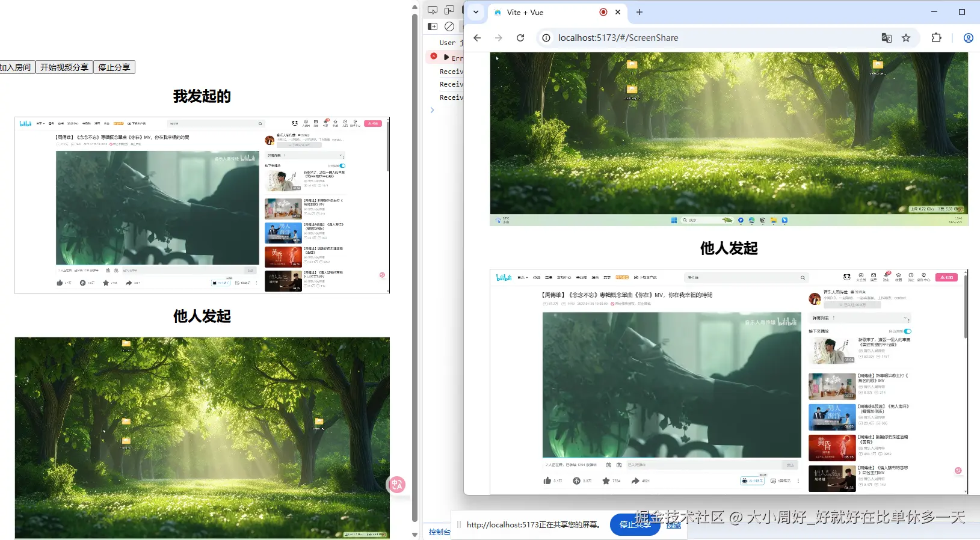Open a new tab with plus button

tap(639, 12)
